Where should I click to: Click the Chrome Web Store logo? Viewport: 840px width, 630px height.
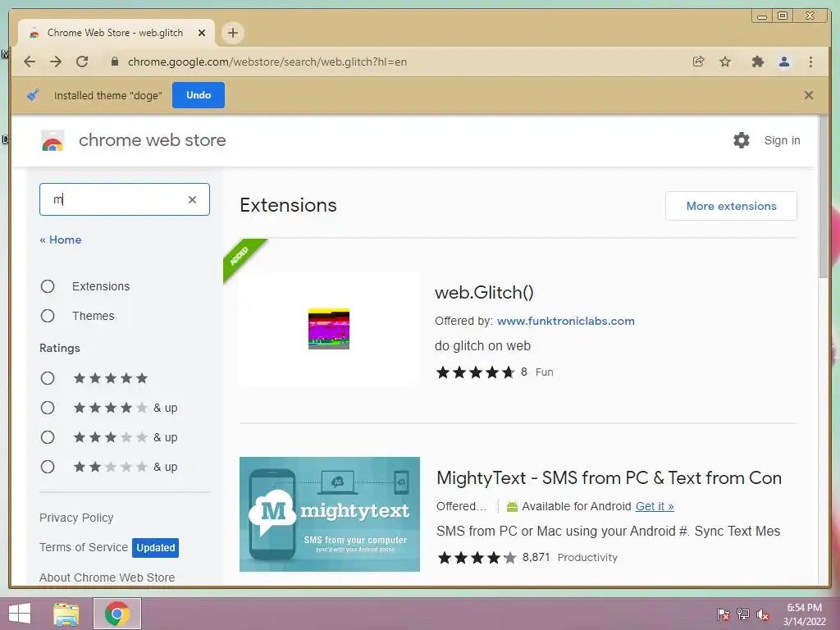52,141
